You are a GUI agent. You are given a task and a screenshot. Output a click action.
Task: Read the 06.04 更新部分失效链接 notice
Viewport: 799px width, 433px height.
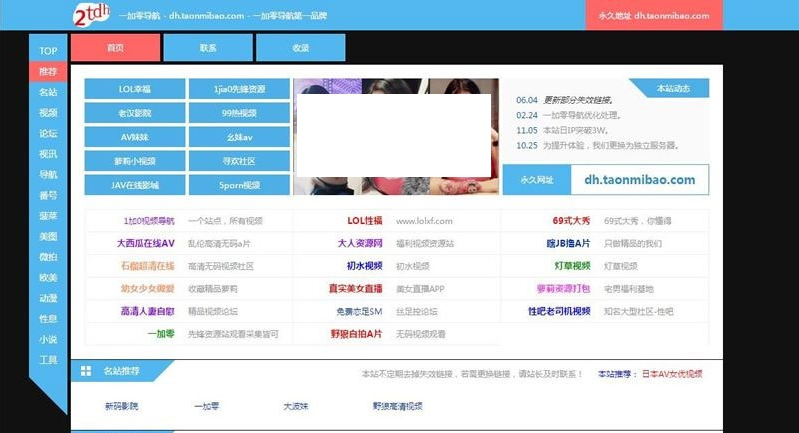coord(565,100)
